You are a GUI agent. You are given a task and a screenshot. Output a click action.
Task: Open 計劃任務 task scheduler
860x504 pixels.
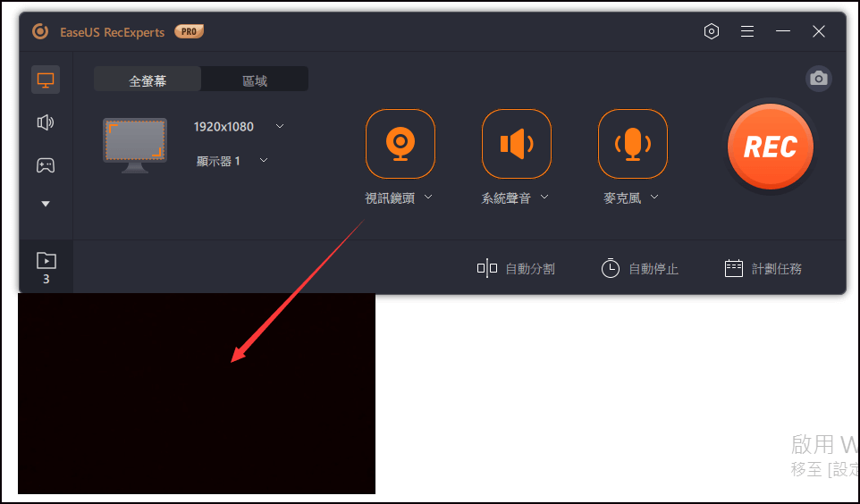coord(763,269)
